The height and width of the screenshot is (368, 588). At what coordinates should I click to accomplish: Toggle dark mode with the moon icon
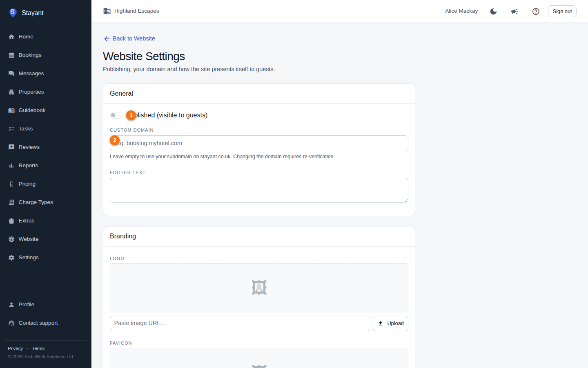coord(493,11)
